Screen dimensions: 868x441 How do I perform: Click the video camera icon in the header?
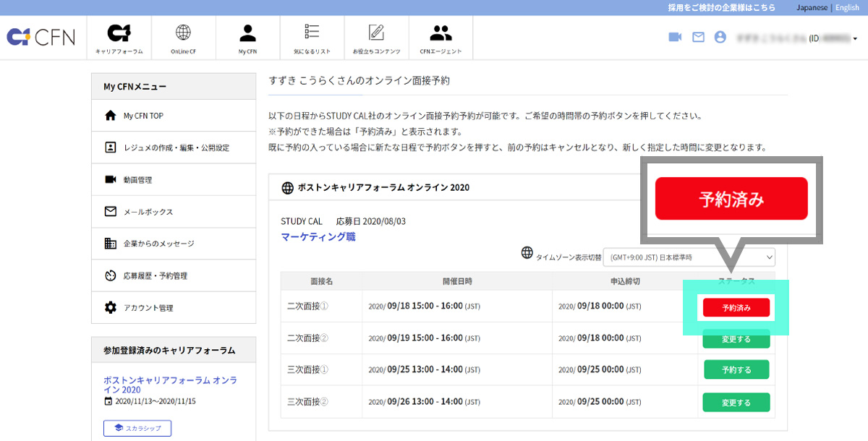coord(675,37)
